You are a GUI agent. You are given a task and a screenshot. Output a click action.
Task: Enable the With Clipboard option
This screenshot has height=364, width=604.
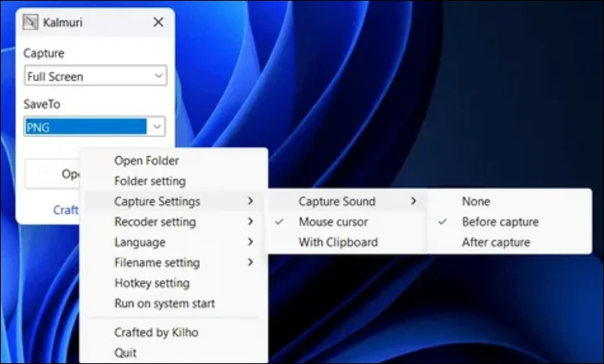click(337, 242)
